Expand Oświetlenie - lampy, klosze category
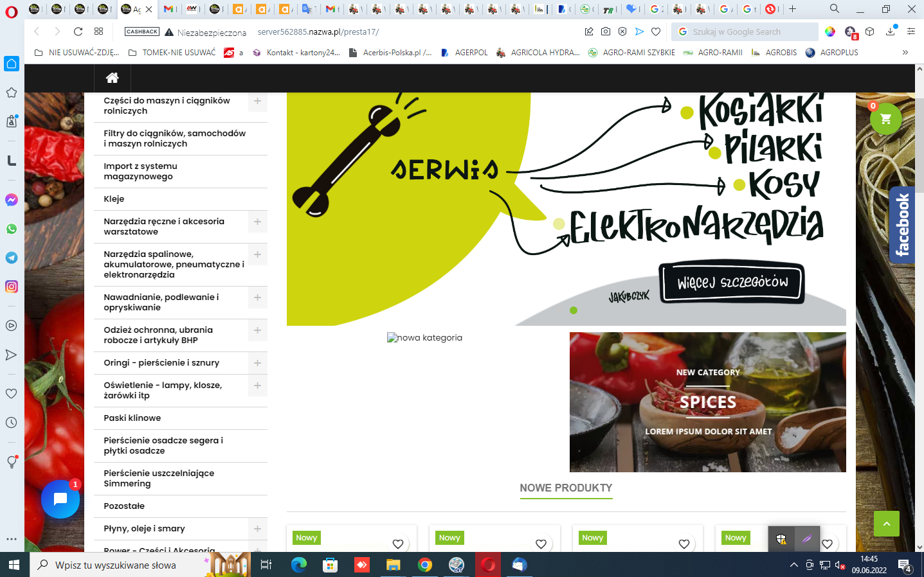 [x=258, y=386]
